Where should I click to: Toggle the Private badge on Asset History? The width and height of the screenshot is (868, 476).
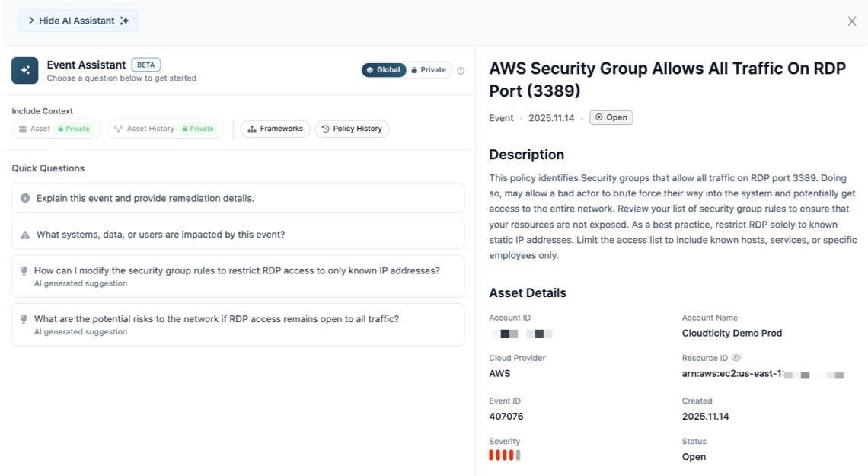tap(199, 129)
